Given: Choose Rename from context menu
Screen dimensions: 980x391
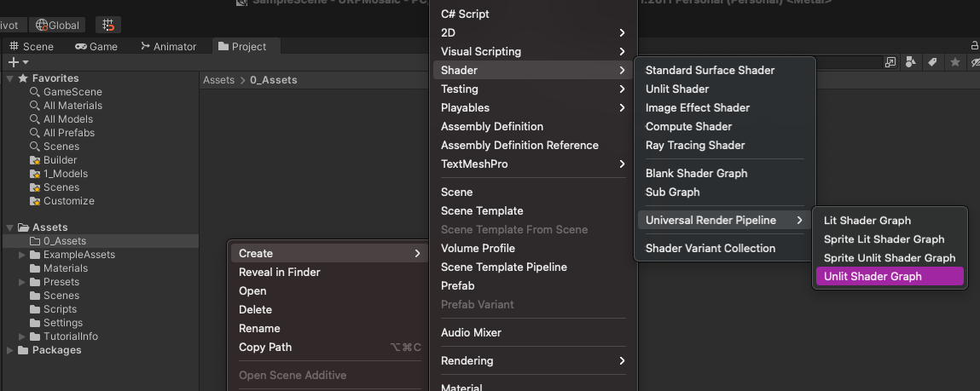Looking at the screenshot, I should (x=329, y=328).
